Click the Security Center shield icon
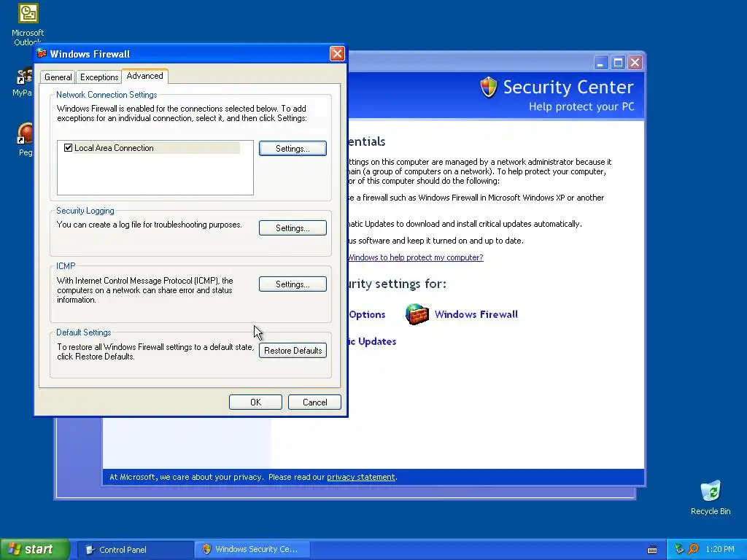 pyautogui.click(x=488, y=87)
